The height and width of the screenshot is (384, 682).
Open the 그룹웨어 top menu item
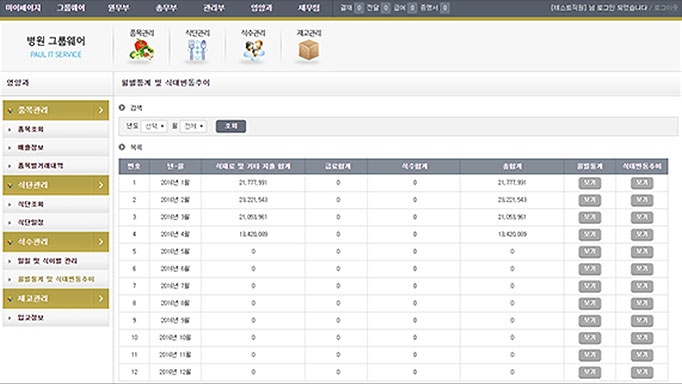tap(71, 8)
